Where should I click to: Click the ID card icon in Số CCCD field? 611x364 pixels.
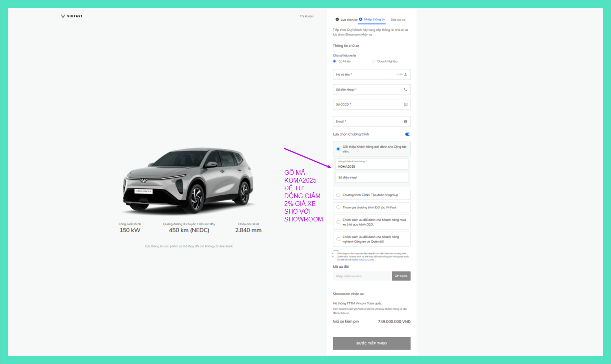coord(405,104)
